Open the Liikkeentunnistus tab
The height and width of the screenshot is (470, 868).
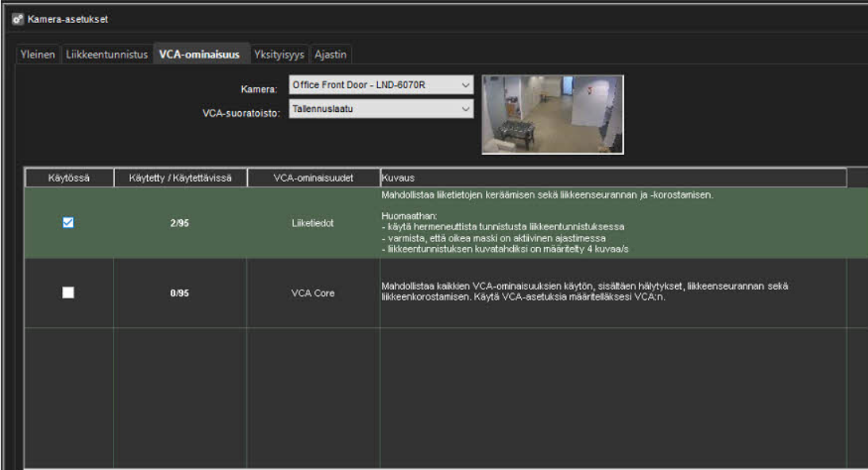(107, 54)
